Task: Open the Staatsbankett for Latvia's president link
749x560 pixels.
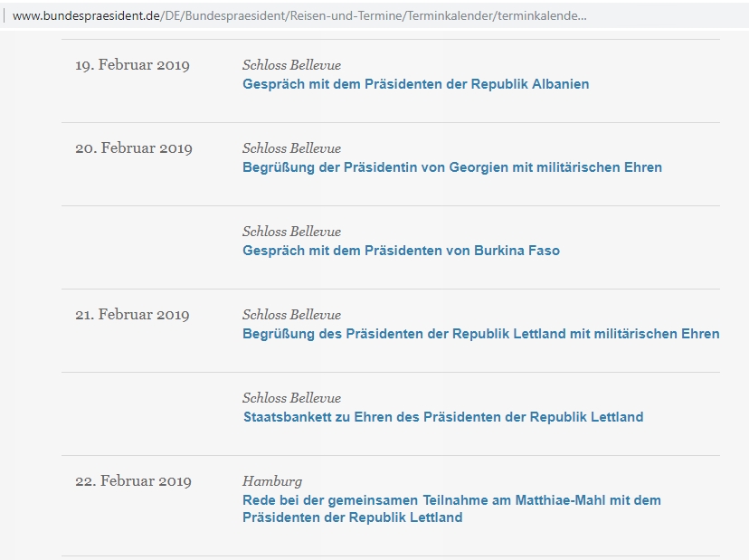Action: coord(442,417)
